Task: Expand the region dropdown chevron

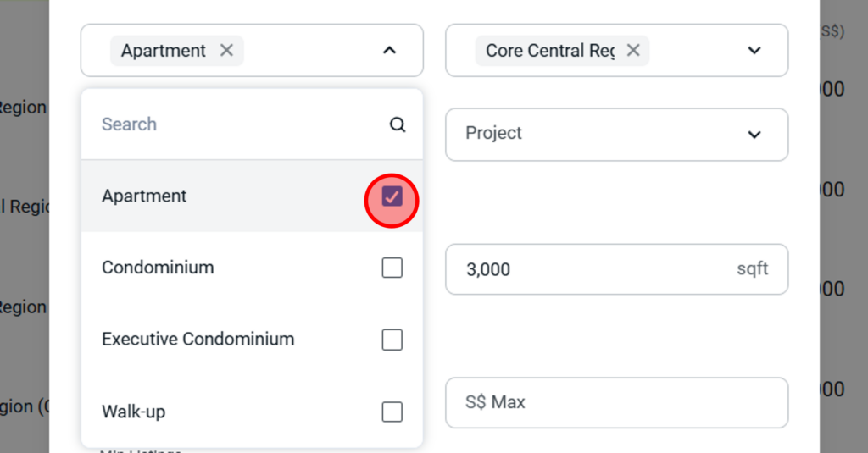Action: pos(754,51)
